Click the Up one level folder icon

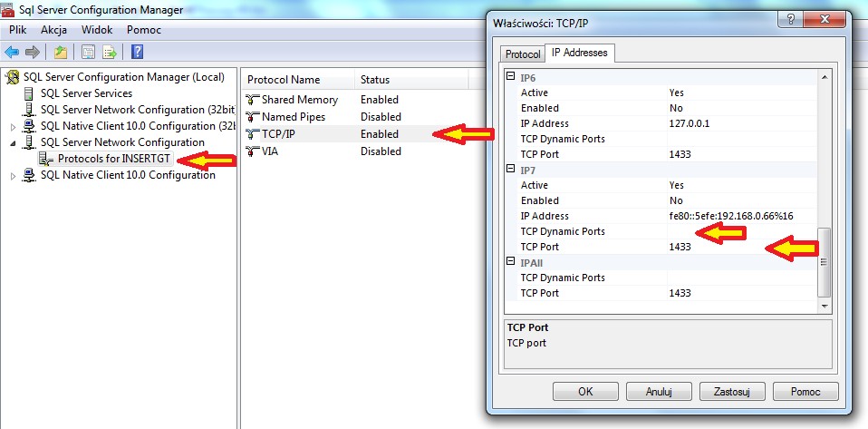[61, 53]
